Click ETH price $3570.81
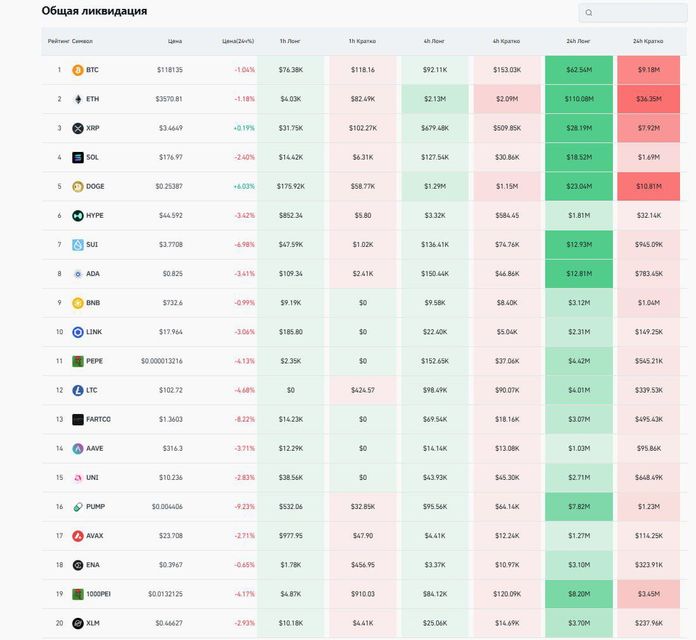 (169, 99)
